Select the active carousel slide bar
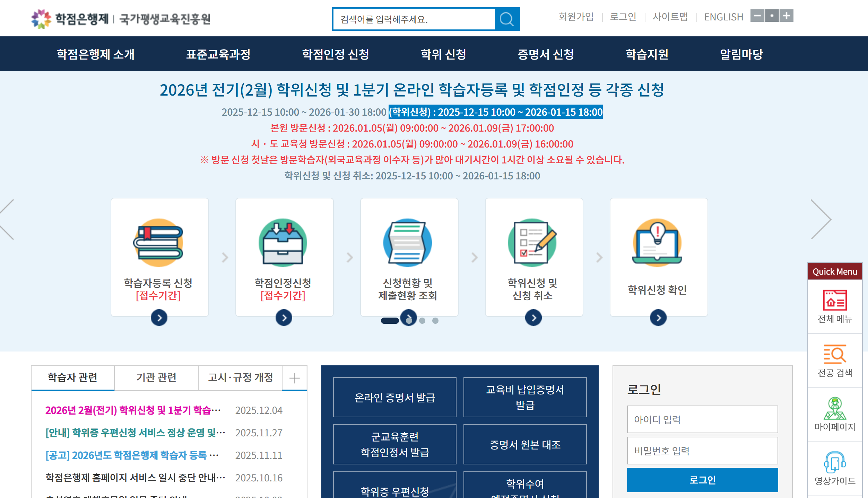The image size is (868, 498). click(x=390, y=321)
